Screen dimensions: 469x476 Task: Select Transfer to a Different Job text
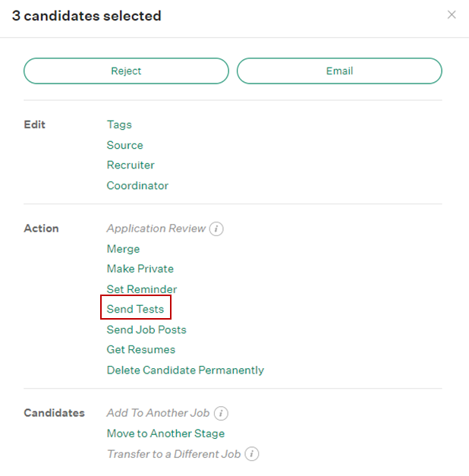point(173,454)
